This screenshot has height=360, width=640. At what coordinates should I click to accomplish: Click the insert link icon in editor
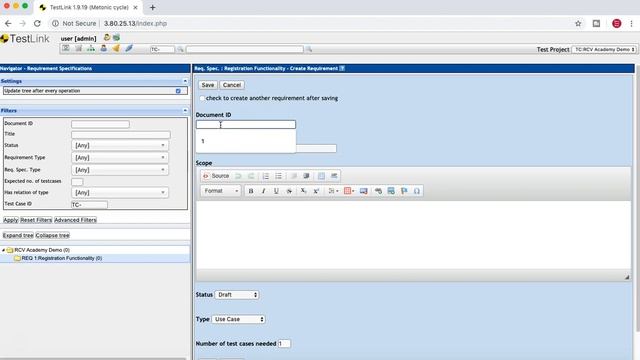click(378, 191)
